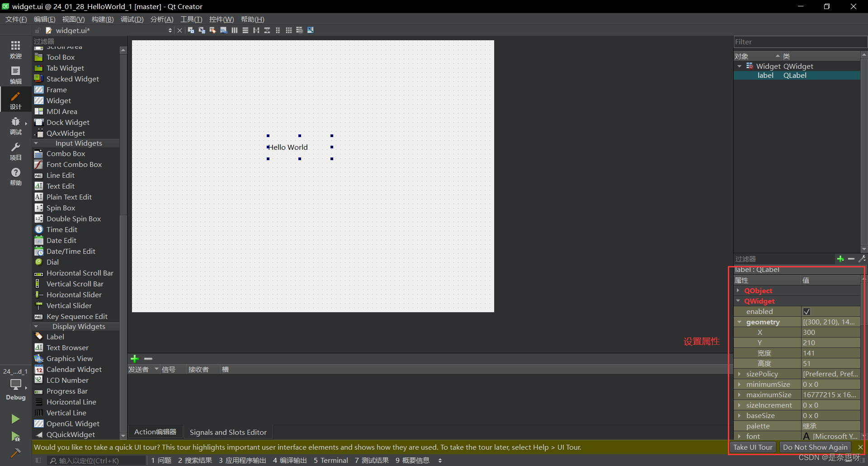Collapse the Input Widgets category

pos(37,143)
